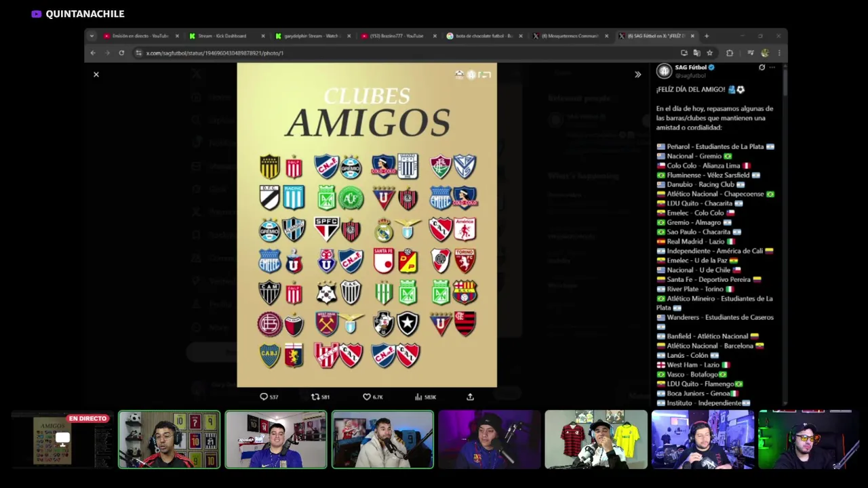Open the SAG Fútbol profile avatar
Viewport: 868px width, 488px height.
point(664,70)
